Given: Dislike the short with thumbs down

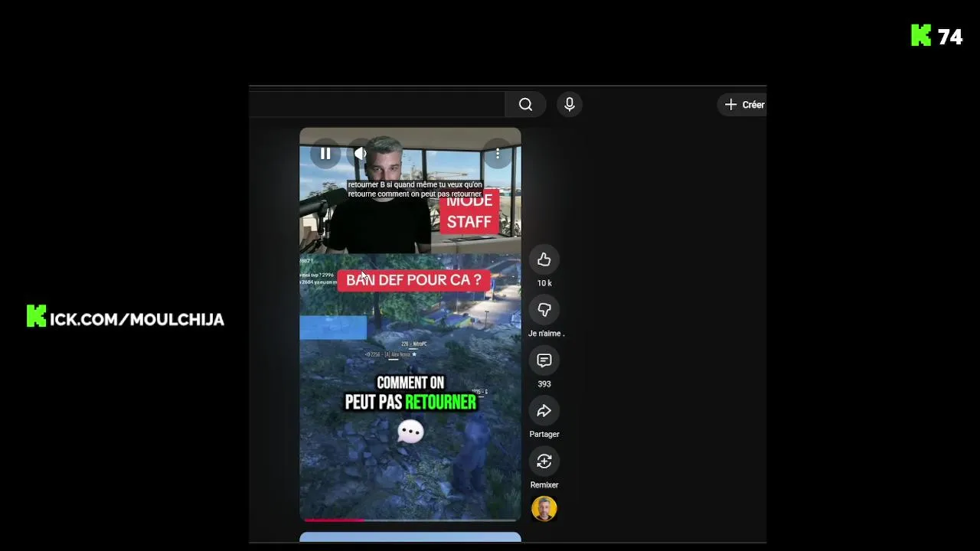Looking at the screenshot, I should (544, 310).
